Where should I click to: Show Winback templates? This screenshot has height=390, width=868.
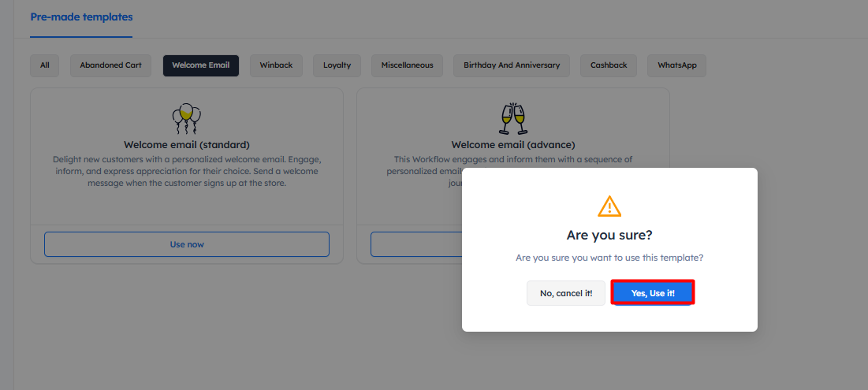pyautogui.click(x=276, y=65)
